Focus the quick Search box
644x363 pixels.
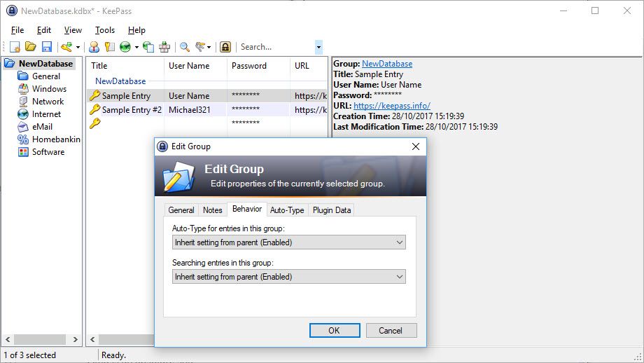pyautogui.click(x=276, y=47)
